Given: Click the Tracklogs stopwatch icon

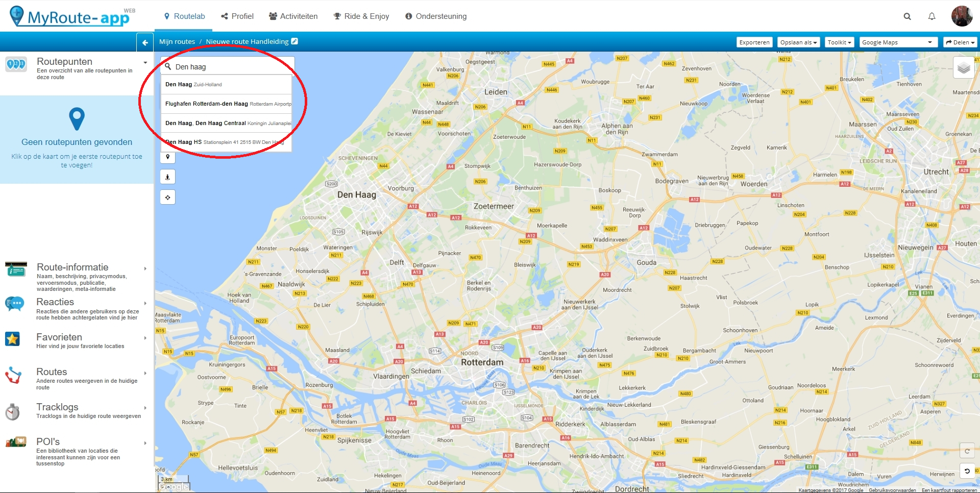Looking at the screenshot, I should click(x=12, y=411).
